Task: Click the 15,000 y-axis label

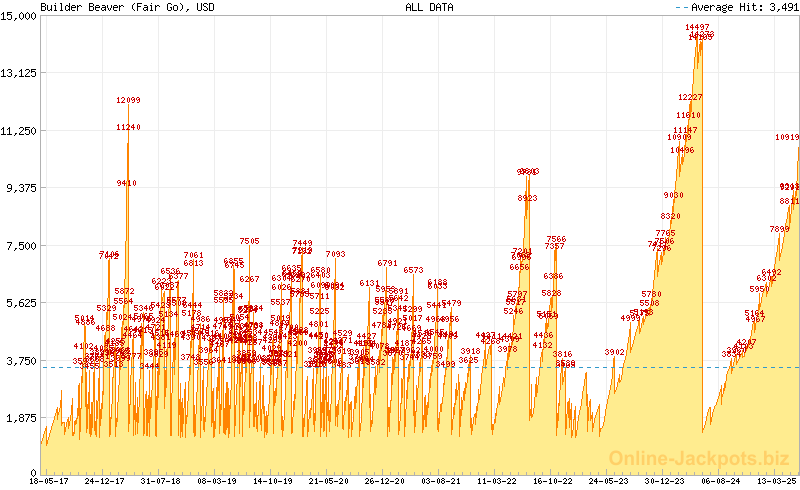Action: click(20, 16)
